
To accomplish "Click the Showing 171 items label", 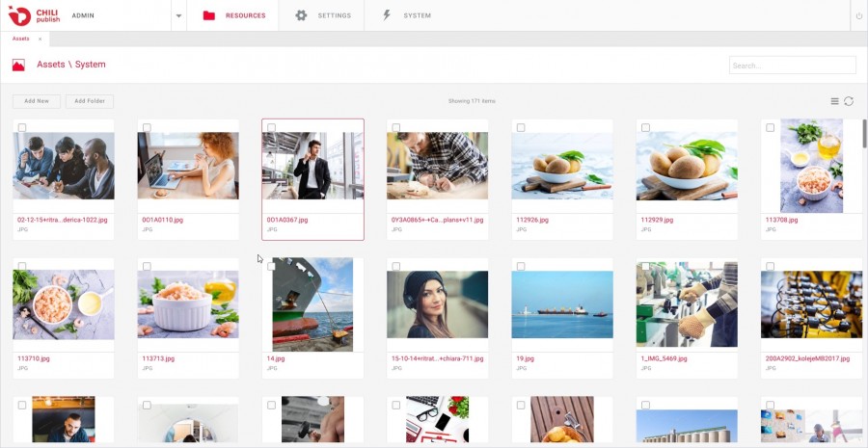I will 472,101.
